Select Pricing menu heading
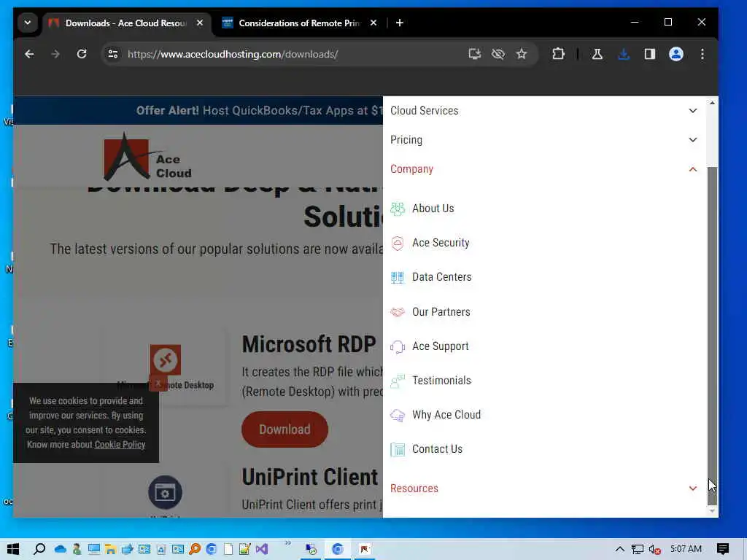The image size is (747, 560). [406, 139]
